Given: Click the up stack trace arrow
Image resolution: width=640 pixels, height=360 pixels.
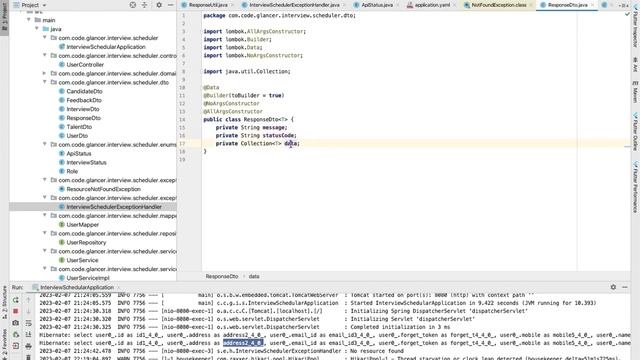Looking at the screenshot, I should pos(29,300).
